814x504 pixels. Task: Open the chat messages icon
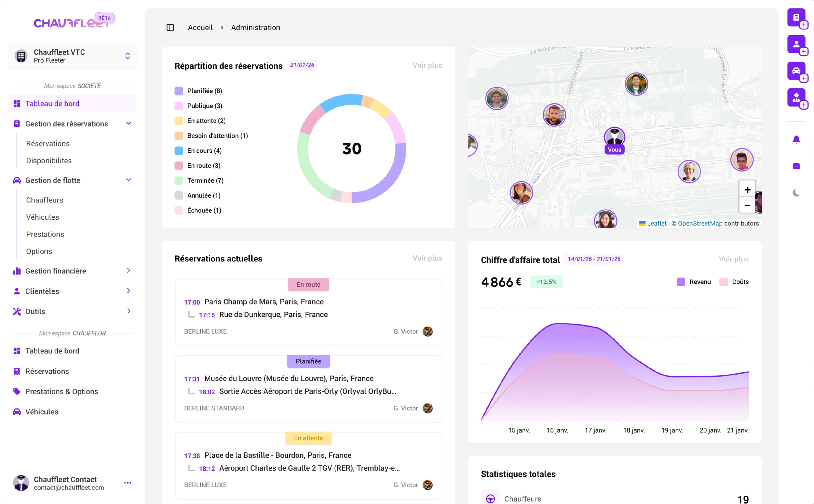point(797,166)
